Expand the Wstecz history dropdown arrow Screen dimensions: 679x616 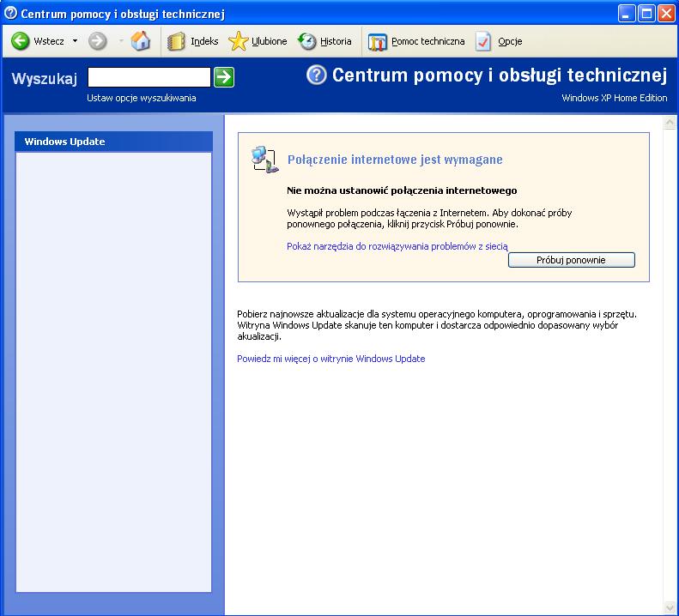click(75, 40)
